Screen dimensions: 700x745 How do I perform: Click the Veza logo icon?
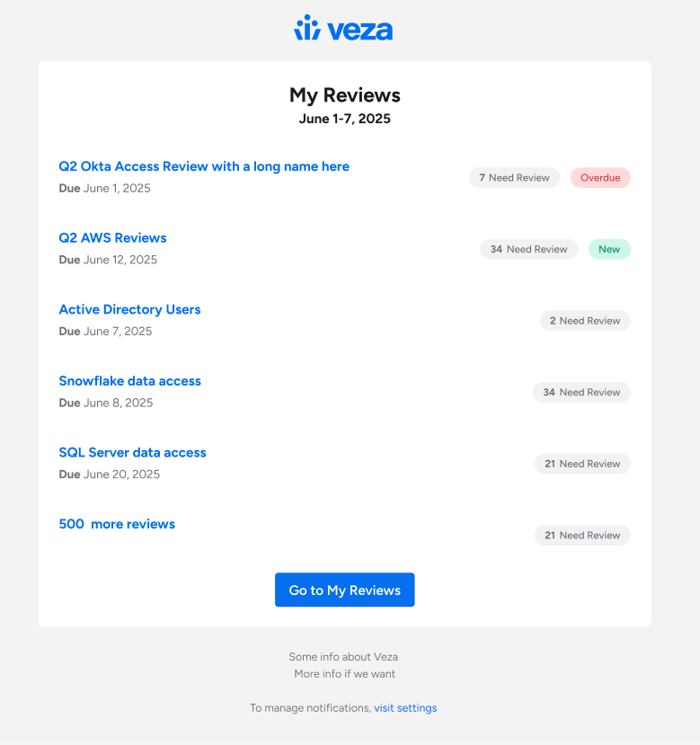click(x=307, y=29)
